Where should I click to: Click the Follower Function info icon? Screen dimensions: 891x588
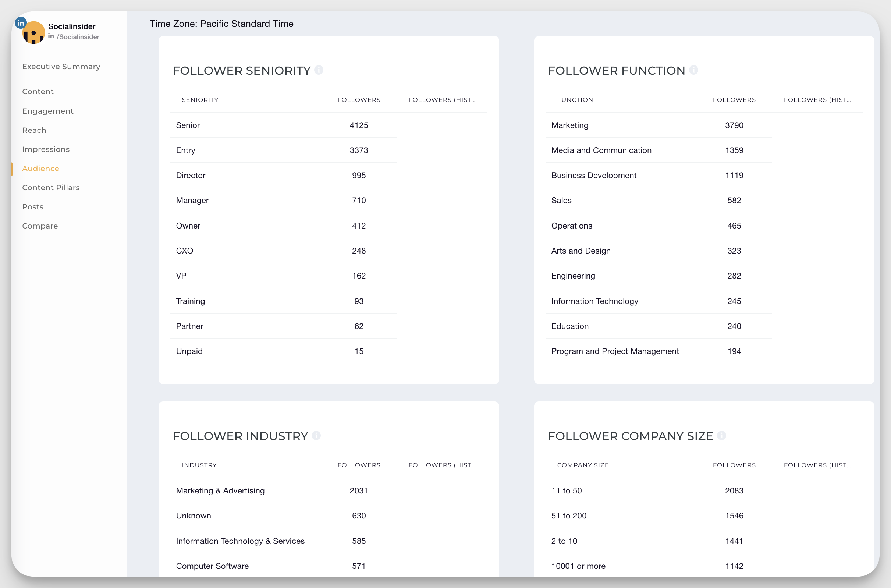tap(693, 70)
